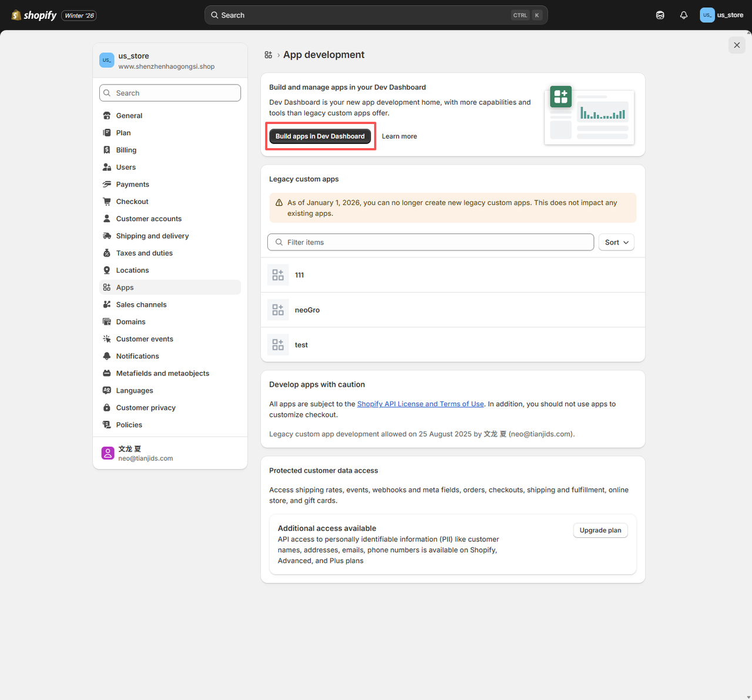Image resolution: width=752 pixels, height=700 pixels.
Task: Select Metafields and metaobjects
Action: (162, 373)
